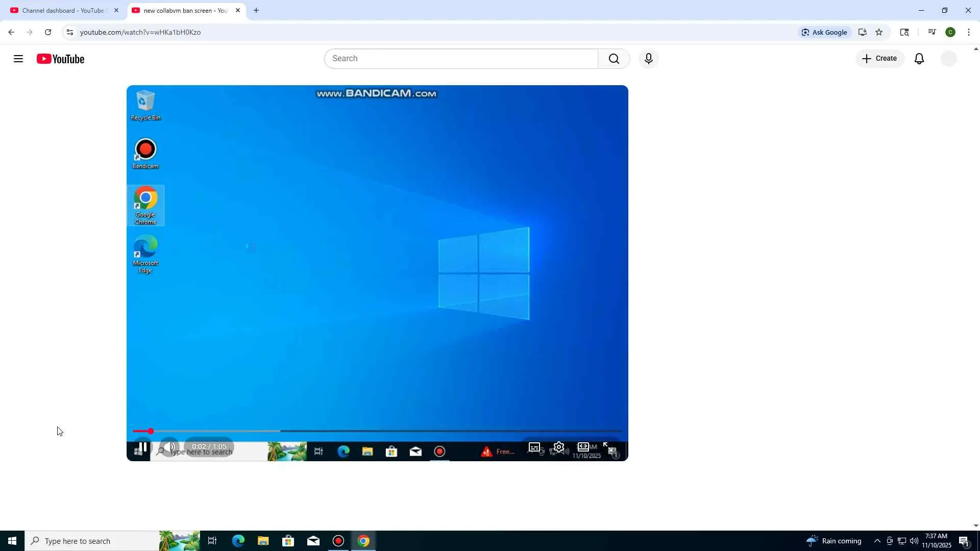Open a new browser tab
The image size is (980, 551).
coord(256,10)
